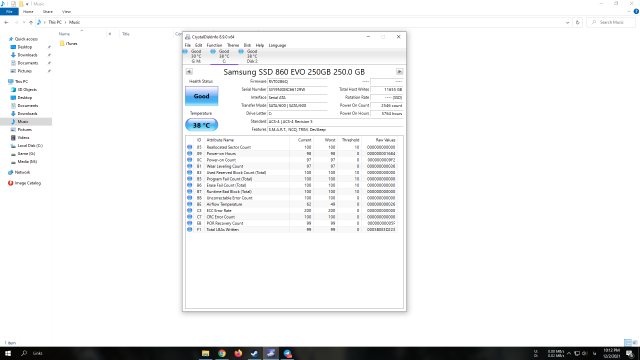Open the Theme menu

coord(233,45)
